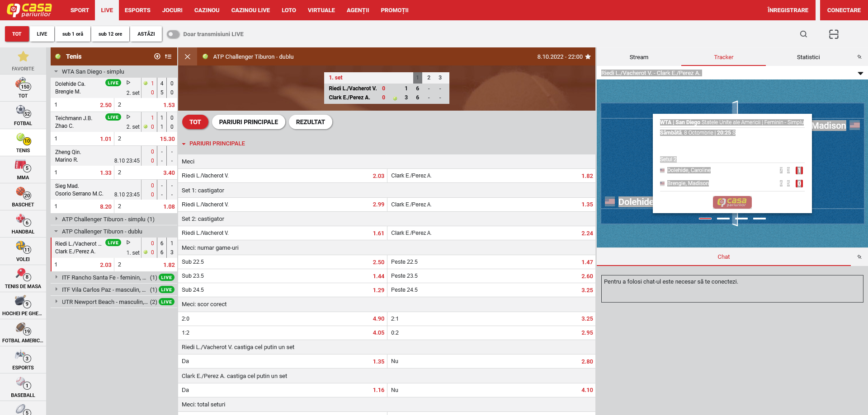
Task: Play stream for the Dolehide vs Brengle match
Action: pos(128,83)
